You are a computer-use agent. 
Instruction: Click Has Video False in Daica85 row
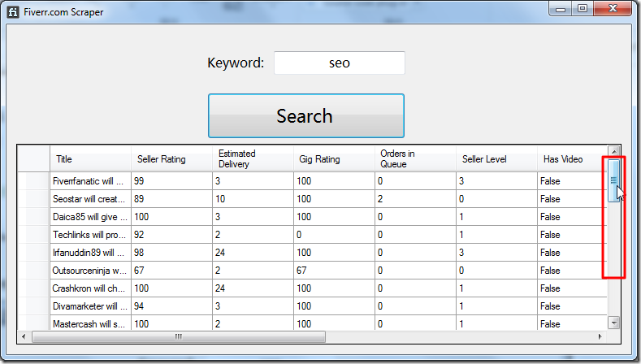[572, 217]
